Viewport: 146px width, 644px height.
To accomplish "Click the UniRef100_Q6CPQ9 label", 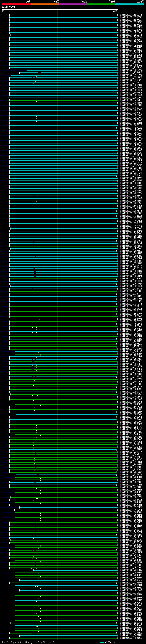I will point(131,284).
